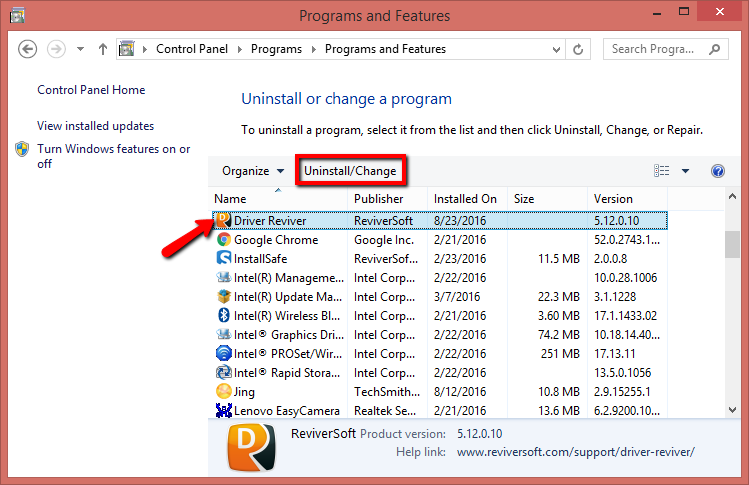This screenshot has height=485, width=749.
Task: Click the InstallSafe program icon
Action: click(224, 258)
